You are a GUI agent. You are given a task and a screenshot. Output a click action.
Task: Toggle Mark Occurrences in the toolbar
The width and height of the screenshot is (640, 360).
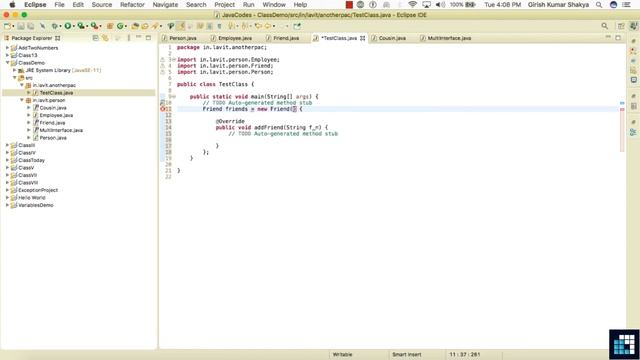[x=180, y=26]
